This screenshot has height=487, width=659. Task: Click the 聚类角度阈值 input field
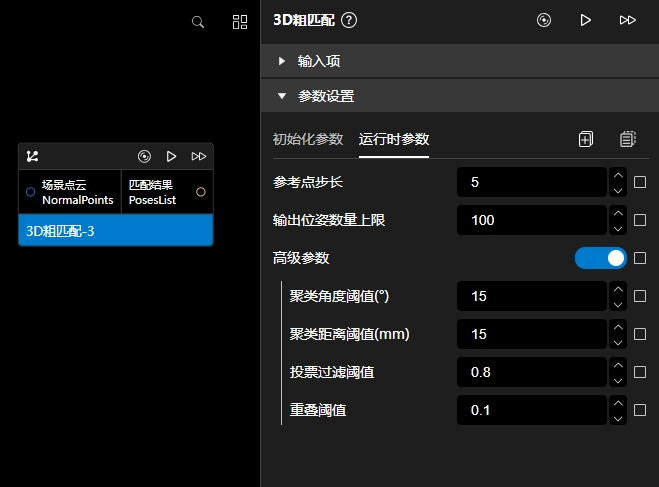tap(531, 296)
